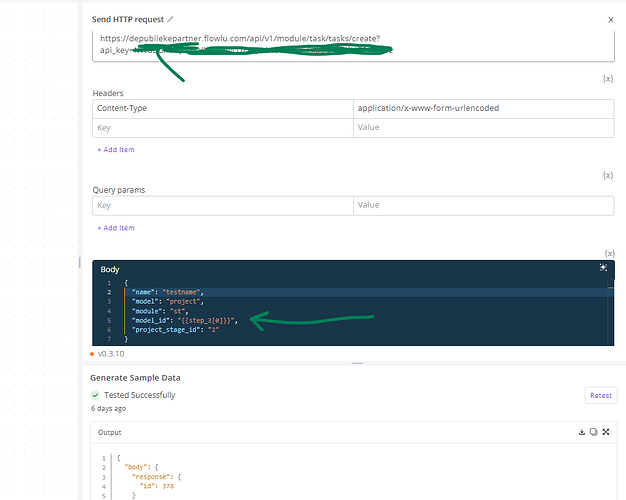Click the Retest button
The width and height of the screenshot is (626, 500).
point(601,395)
